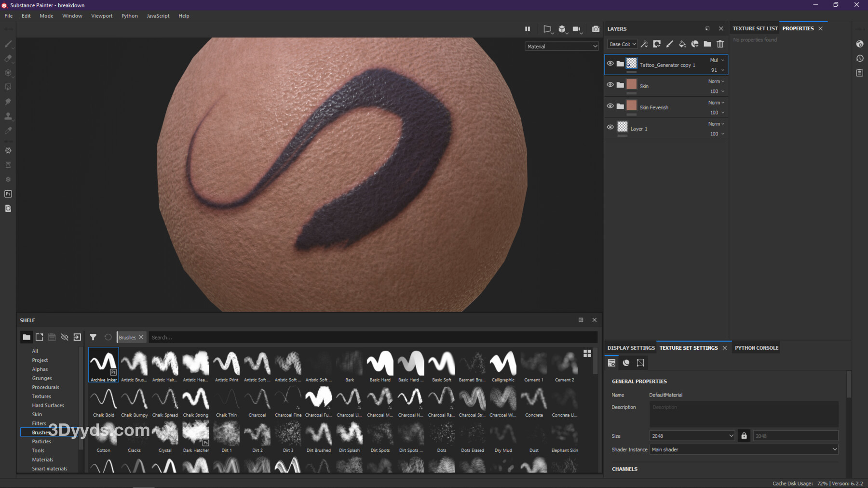
Task: Click the shelf Search input field
Action: tap(371, 337)
